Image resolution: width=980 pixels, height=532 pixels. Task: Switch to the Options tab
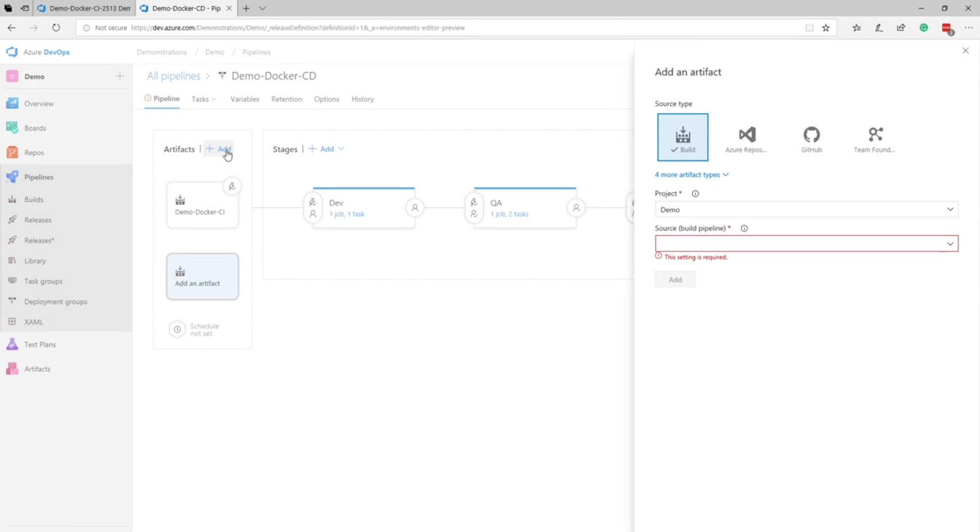click(326, 99)
